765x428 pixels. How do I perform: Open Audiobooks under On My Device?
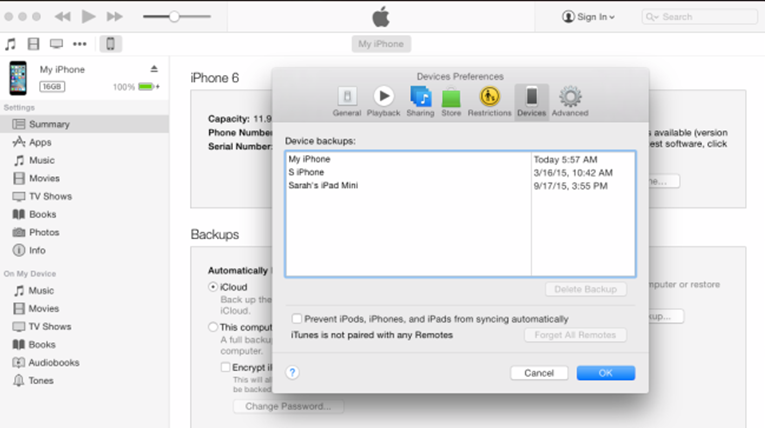(84, 363)
